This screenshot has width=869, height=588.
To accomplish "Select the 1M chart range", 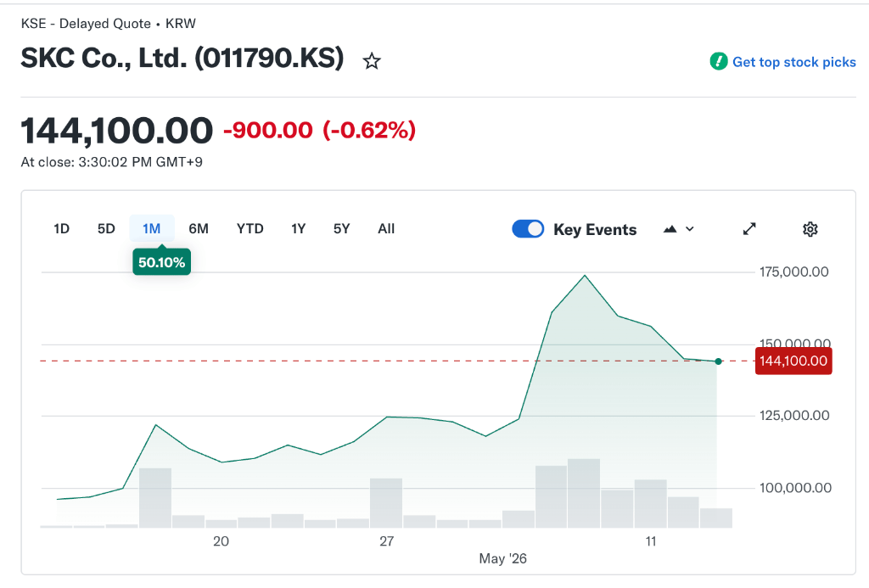I will click(x=151, y=229).
